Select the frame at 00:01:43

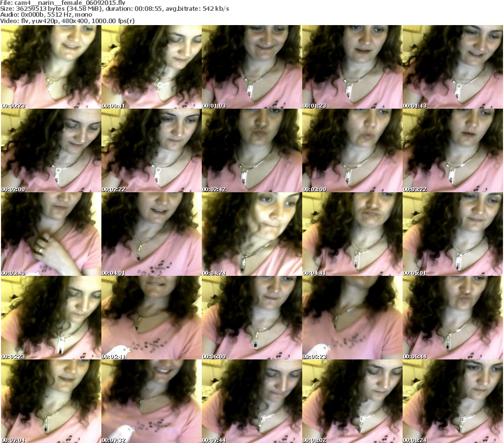453,67
